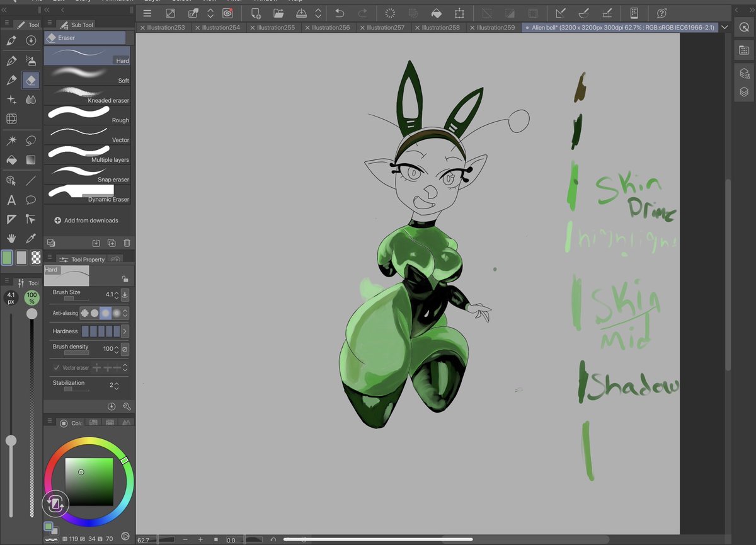
Task: Expand the canvas tab list chevron
Action: tap(724, 28)
